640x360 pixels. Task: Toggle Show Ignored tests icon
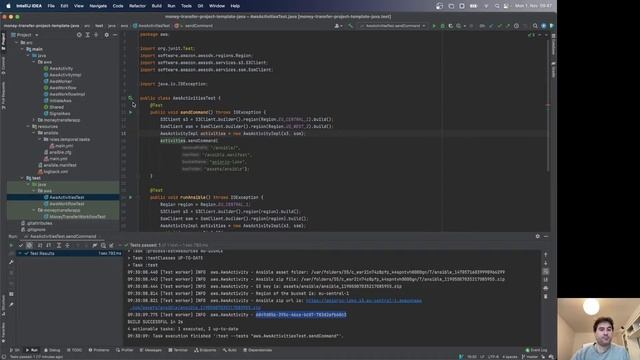29,245
